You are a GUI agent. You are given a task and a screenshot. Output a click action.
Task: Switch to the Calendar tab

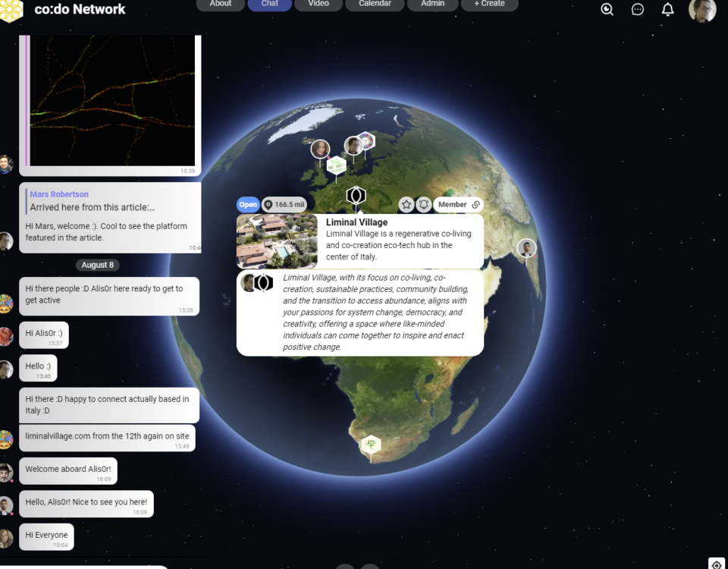pos(375,4)
